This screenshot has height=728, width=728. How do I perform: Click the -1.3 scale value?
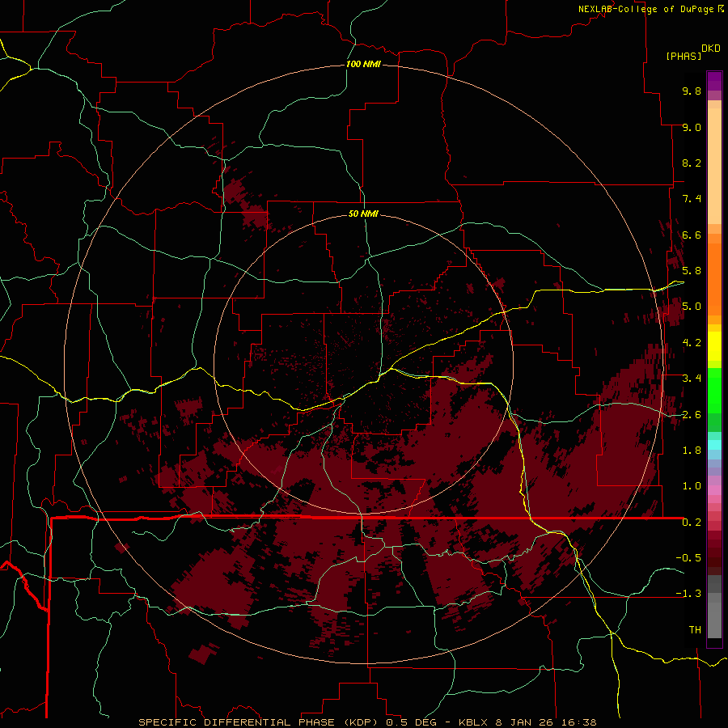tap(688, 594)
